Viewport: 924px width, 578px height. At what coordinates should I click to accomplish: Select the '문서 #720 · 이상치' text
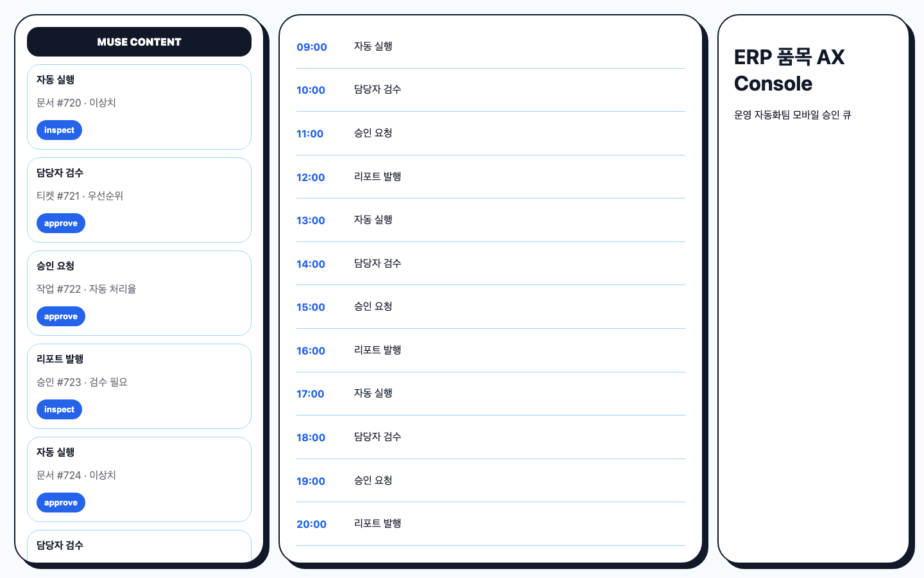point(76,103)
